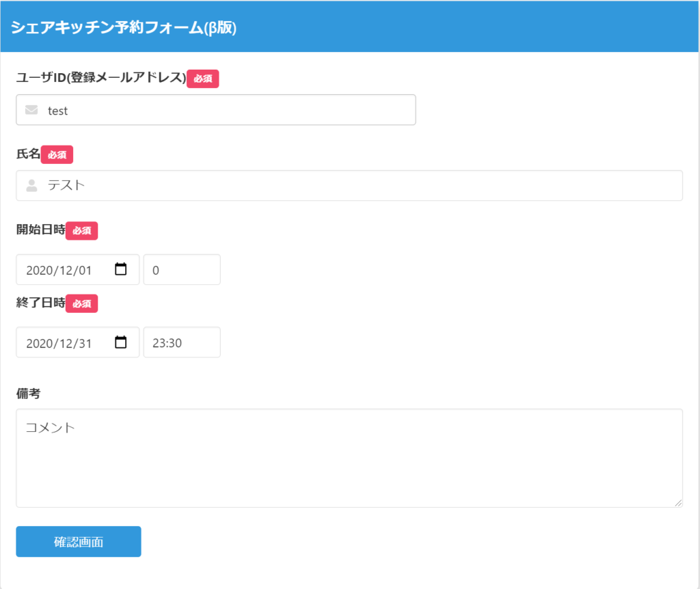Select the end time field showing 23:30
The width and height of the screenshot is (700, 589).
pyautogui.click(x=182, y=342)
